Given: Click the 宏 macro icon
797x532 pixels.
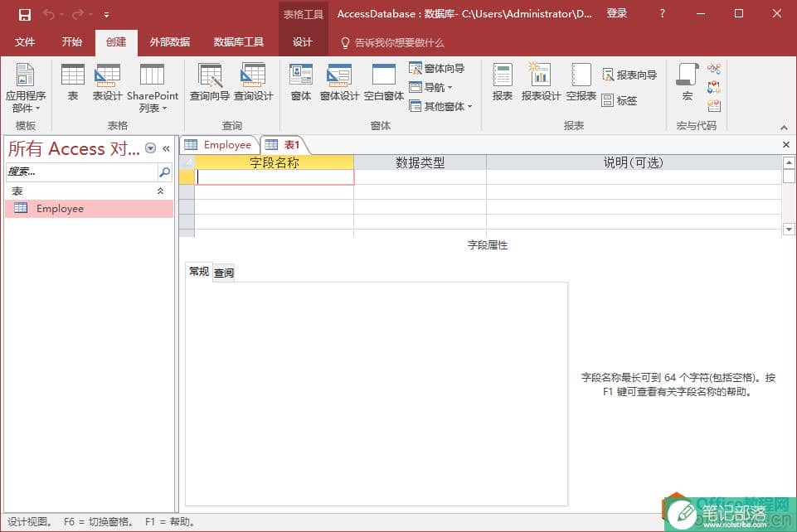Looking at the screenshot, I should 688,82.
